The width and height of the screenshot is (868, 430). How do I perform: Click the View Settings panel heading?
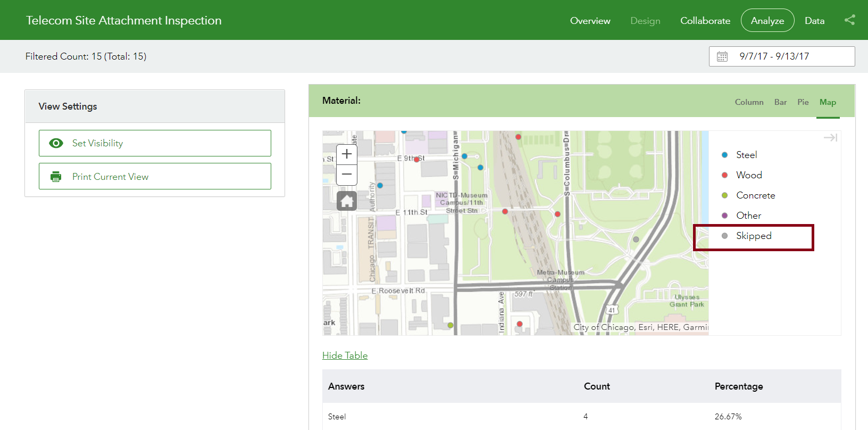pos(68,106)
